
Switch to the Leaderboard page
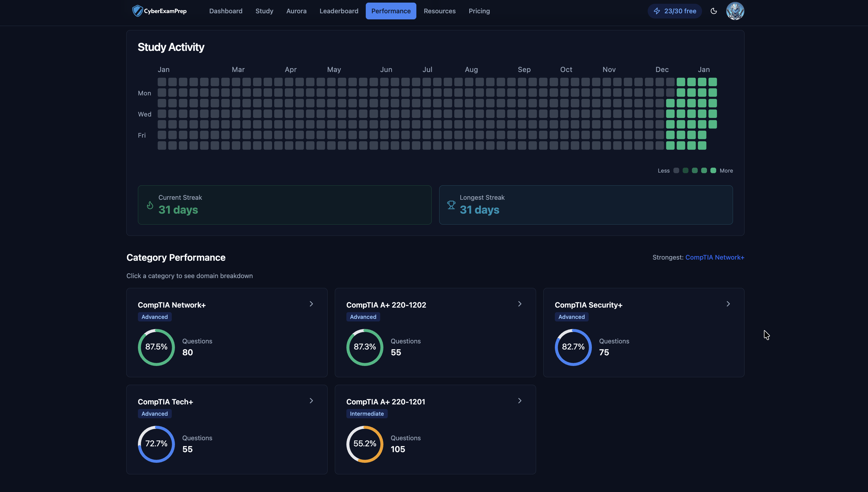[x=339, y=11]
